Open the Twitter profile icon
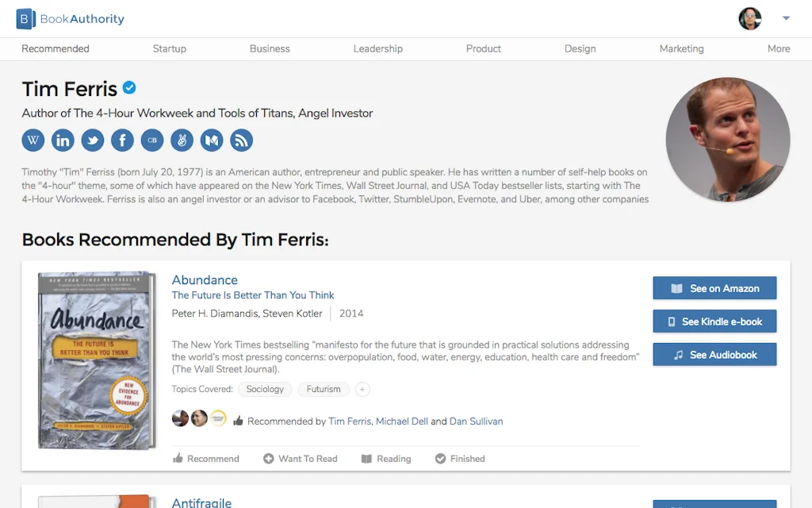 click(x=93, y=140)
